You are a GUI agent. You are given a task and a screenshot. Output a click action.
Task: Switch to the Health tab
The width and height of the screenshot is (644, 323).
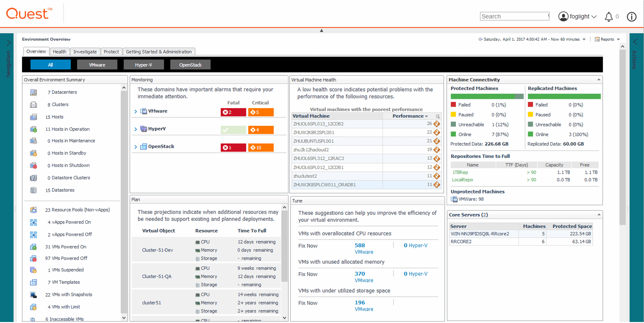tap(59, 52)
